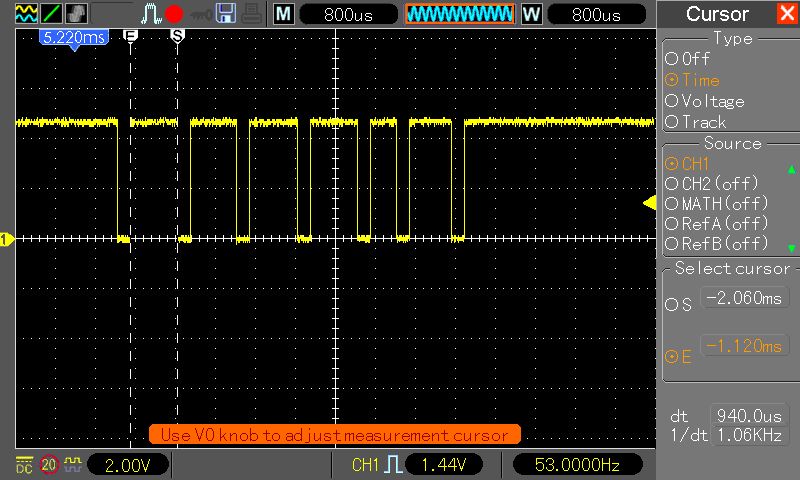
Task: Click the yellow waveform display icon
Action: 24,14
